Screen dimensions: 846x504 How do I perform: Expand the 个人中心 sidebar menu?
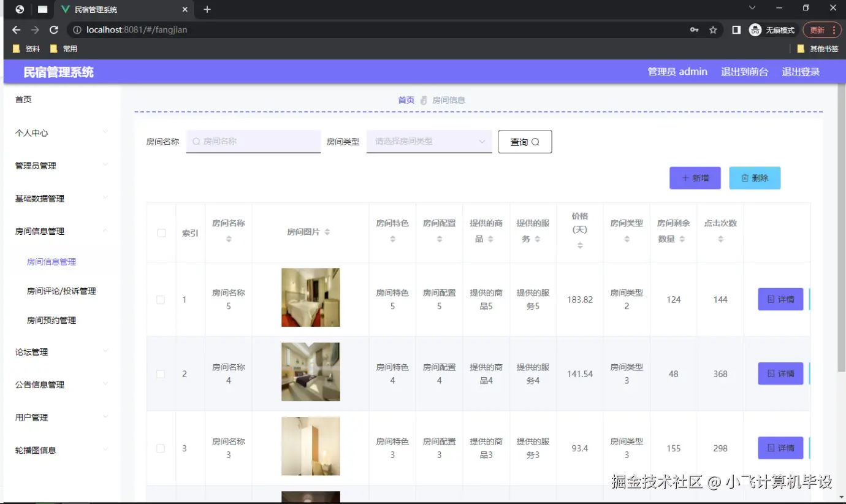click(x=61, y=132)
